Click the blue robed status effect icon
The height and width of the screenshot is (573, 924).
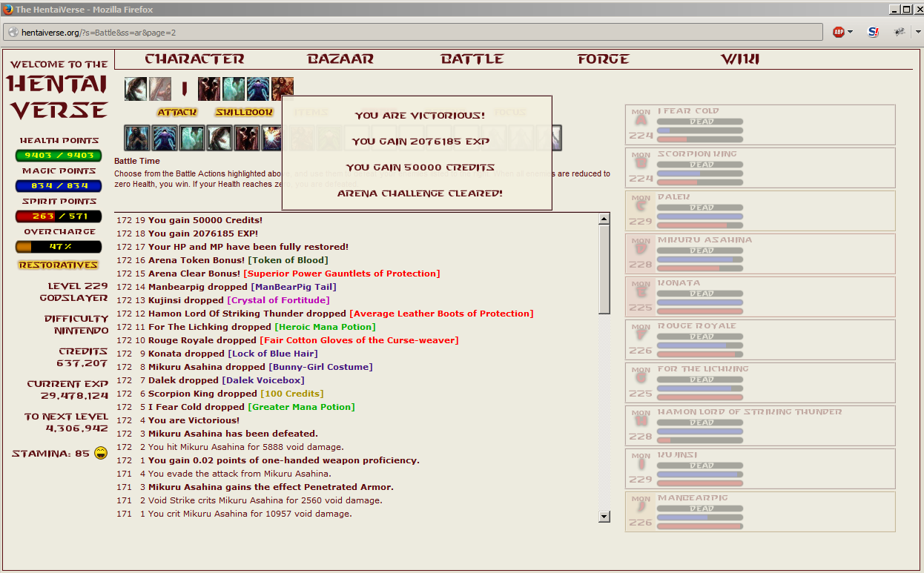(x=258, y=89)
